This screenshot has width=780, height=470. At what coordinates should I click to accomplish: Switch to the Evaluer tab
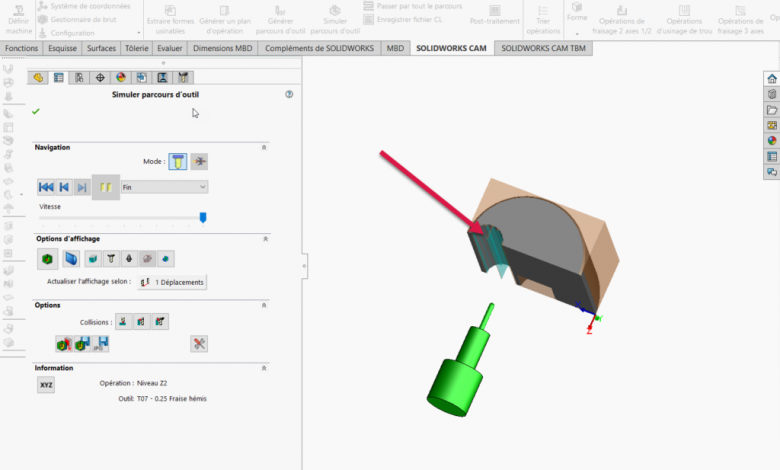pos(170,48)
